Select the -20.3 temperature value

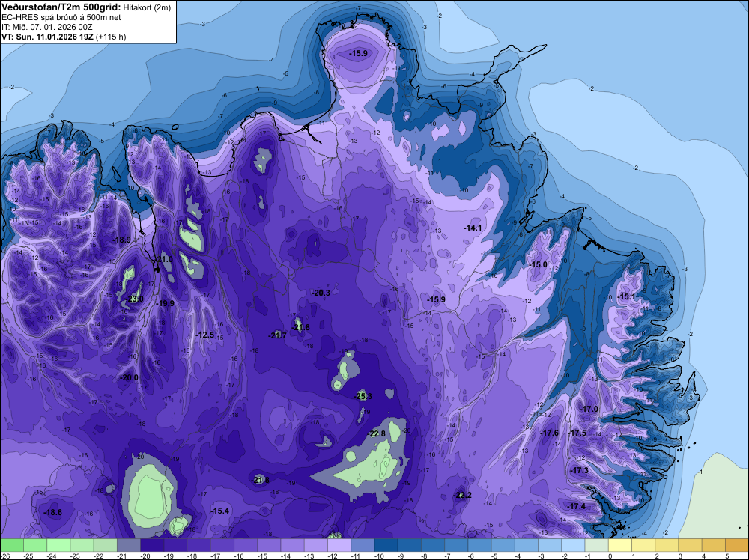point(321,293)
